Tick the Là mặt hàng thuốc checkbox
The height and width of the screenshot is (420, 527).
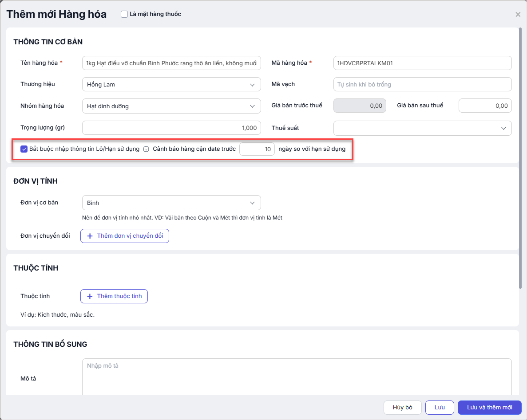124,14
